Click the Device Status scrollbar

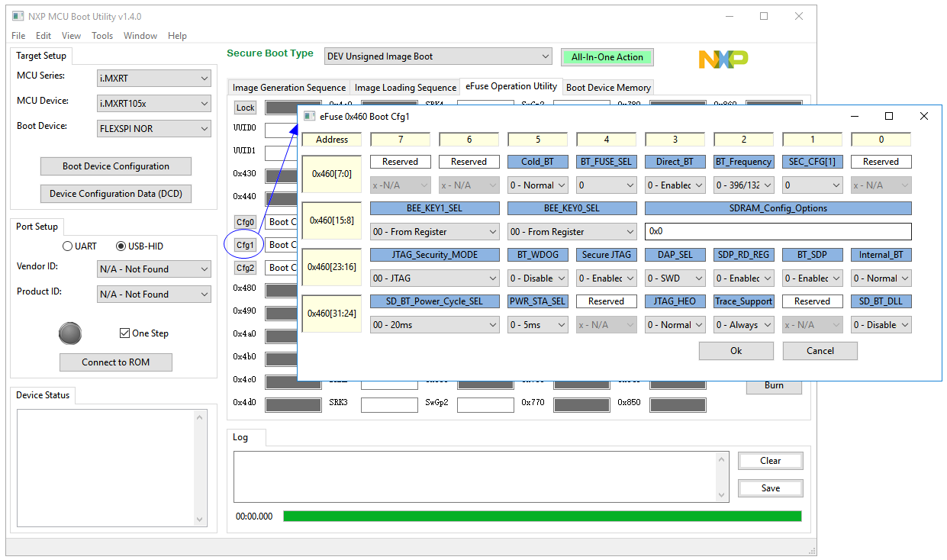[x=201, y=468]
